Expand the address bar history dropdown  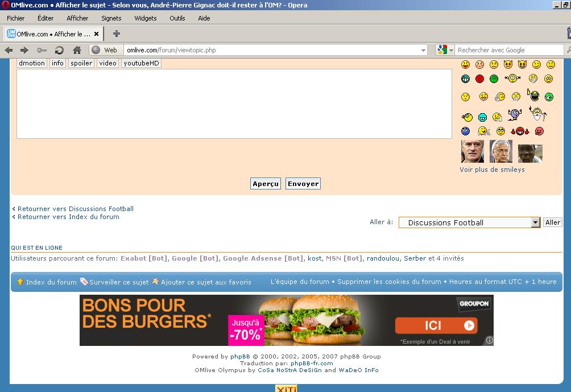423,50
